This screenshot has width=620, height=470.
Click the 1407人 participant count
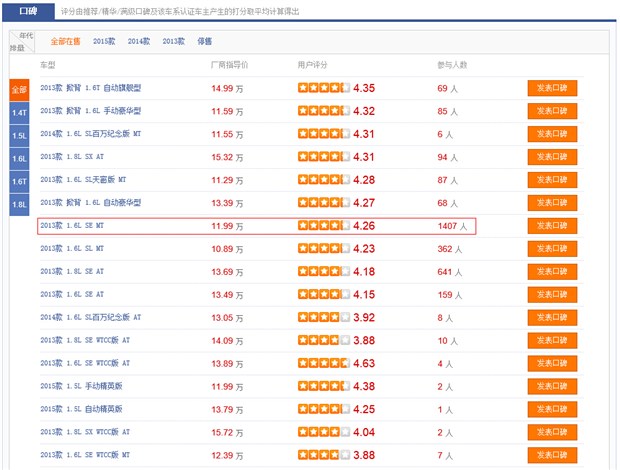[452, 226]
